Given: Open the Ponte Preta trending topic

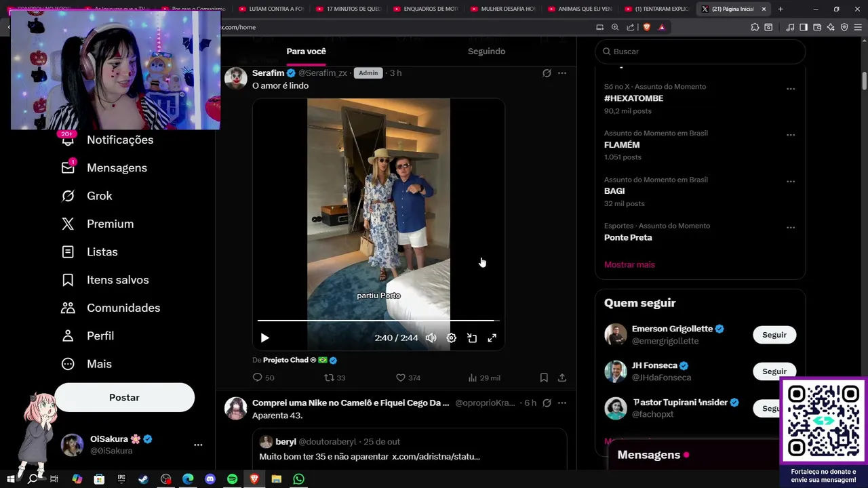Looking at the screenshot, I should tap(628, 238).
